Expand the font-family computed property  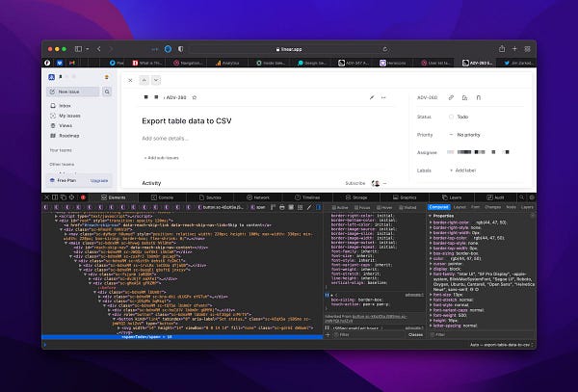click(x=431, y=274)
